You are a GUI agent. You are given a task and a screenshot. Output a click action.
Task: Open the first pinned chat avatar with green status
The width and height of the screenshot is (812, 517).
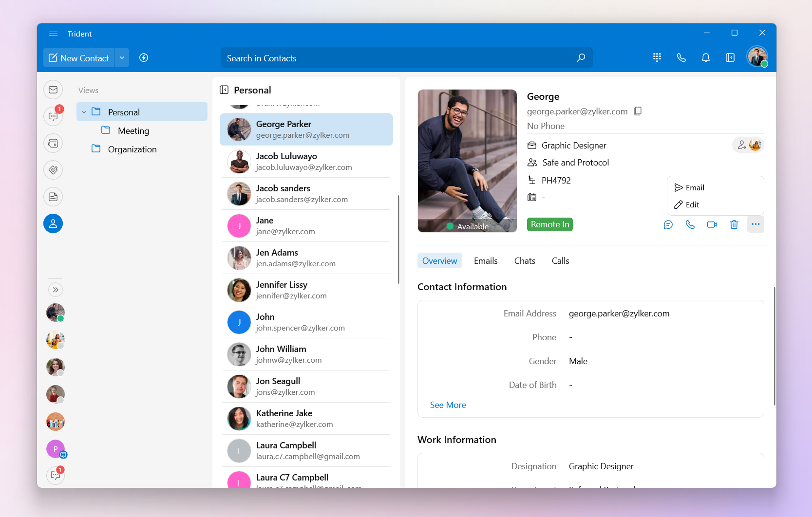coord(56,313)
